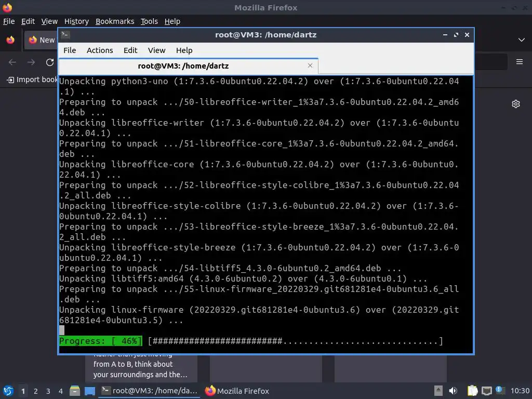Focus the Mozilla Firefox taskbar entry
Screen dimensions: 532x399
[x=237, y=391]
